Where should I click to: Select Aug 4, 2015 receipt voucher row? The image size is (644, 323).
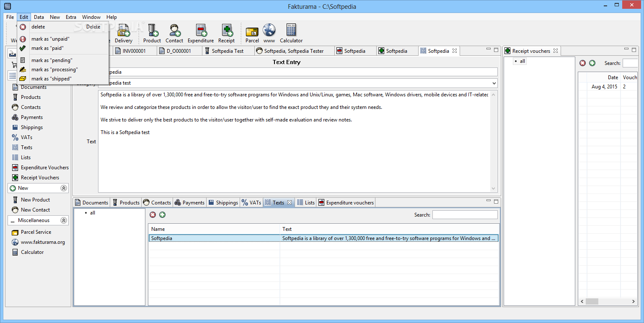(x=608, y=87)
